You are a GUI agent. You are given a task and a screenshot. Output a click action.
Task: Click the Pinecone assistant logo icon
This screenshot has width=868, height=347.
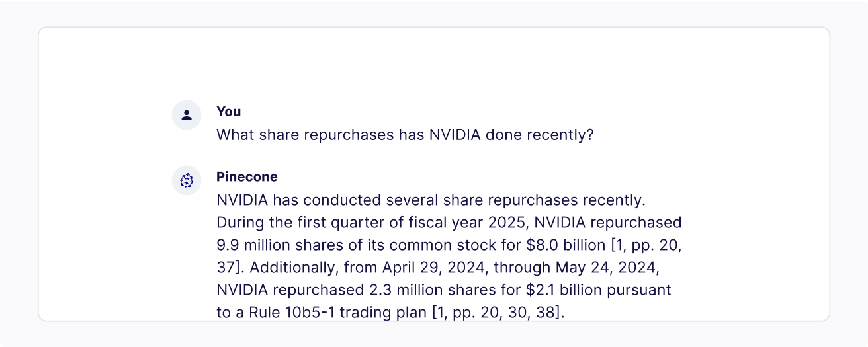(187, 180)
